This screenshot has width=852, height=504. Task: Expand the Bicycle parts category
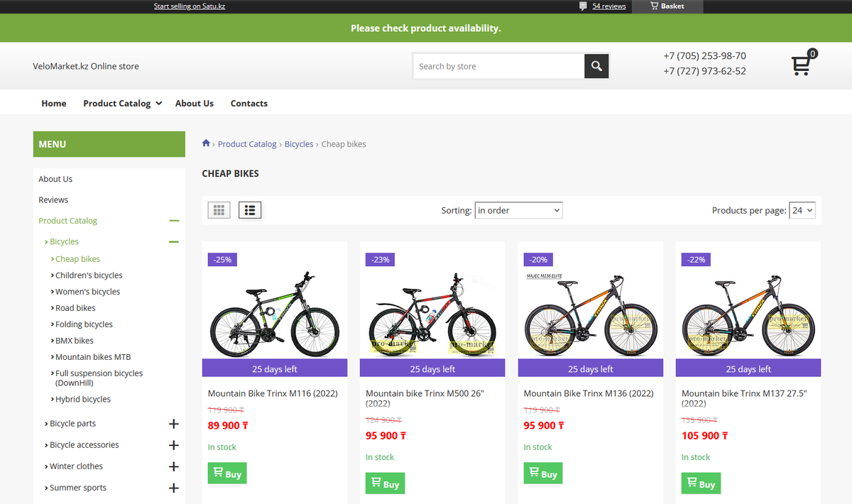pyautogui.click(x=174, y=424)
